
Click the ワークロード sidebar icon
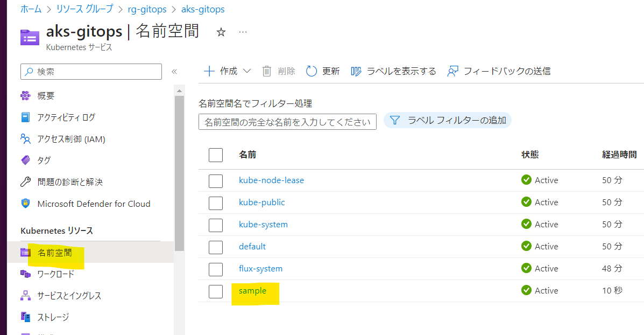pos(25,274)
